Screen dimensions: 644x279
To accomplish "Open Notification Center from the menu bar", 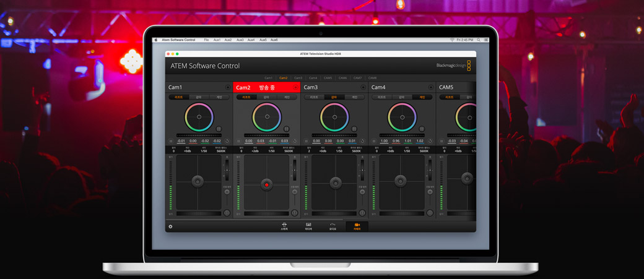I will point(485,40).
